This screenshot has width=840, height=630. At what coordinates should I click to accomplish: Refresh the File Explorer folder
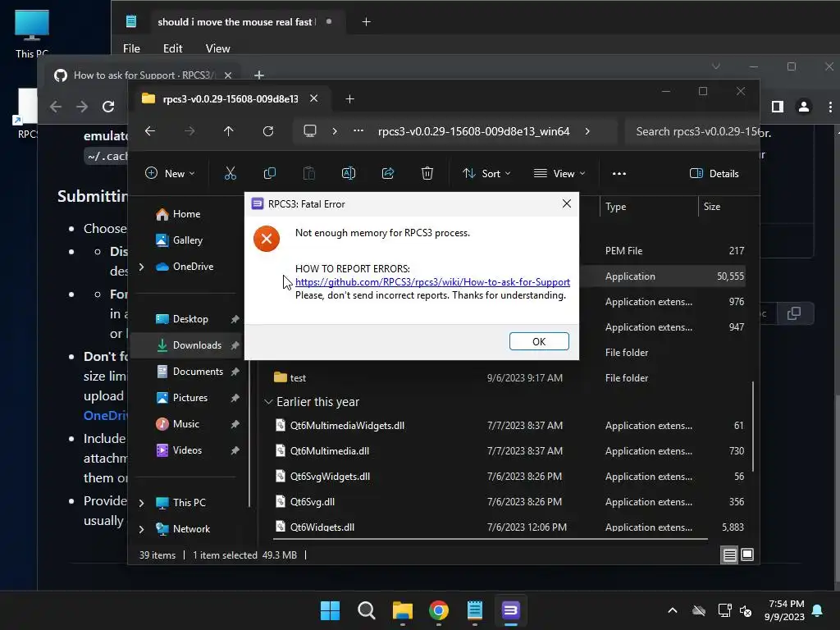tap(268, 131)
